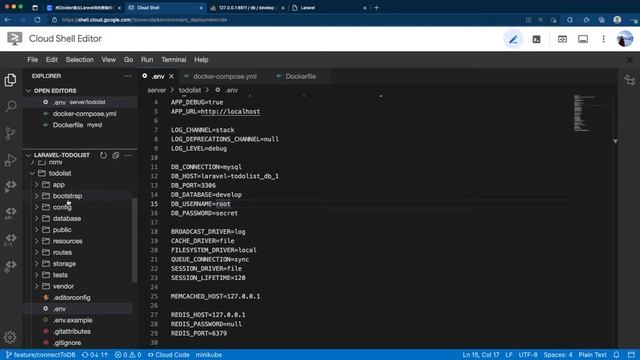The width and height of the screenshot is (640, 360).
Task: Open LARAVEL-TODOLIST section more actions
Action: [x=128, y=156]
